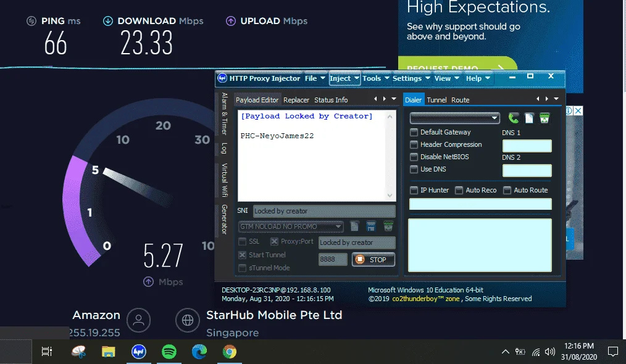Open the Log side tab
This screenshot has width=626, height=364.
(x=224, y=149)
